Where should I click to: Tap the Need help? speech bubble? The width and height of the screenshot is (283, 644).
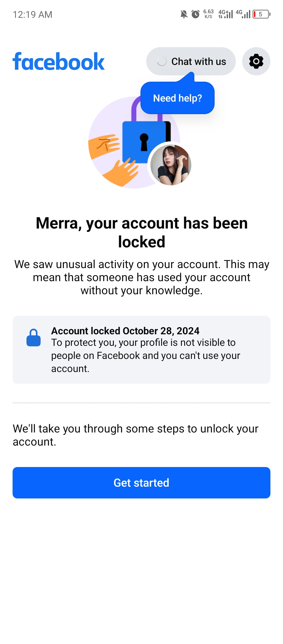[x=177, y=98]
